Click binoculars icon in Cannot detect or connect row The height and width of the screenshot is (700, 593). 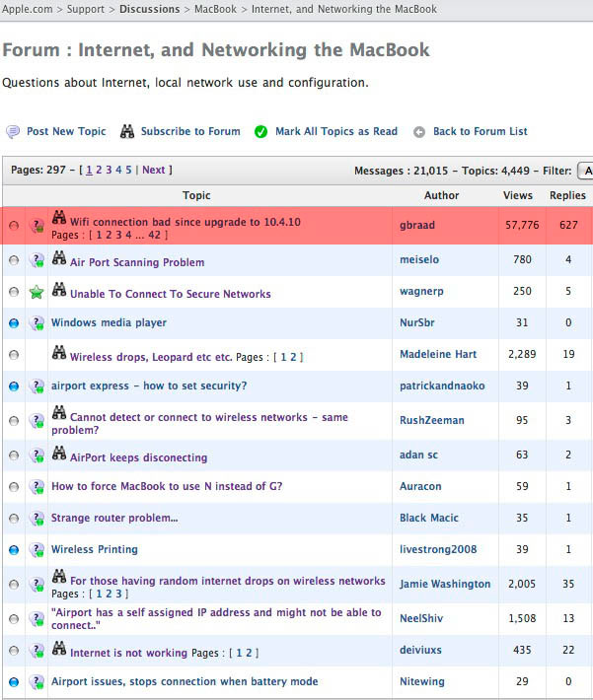click(x=59, y=412)
